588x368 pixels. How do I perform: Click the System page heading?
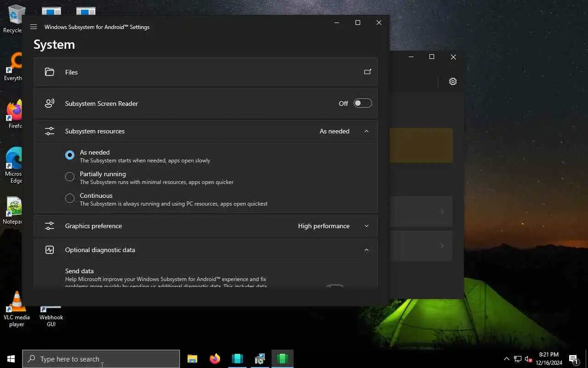54,45
